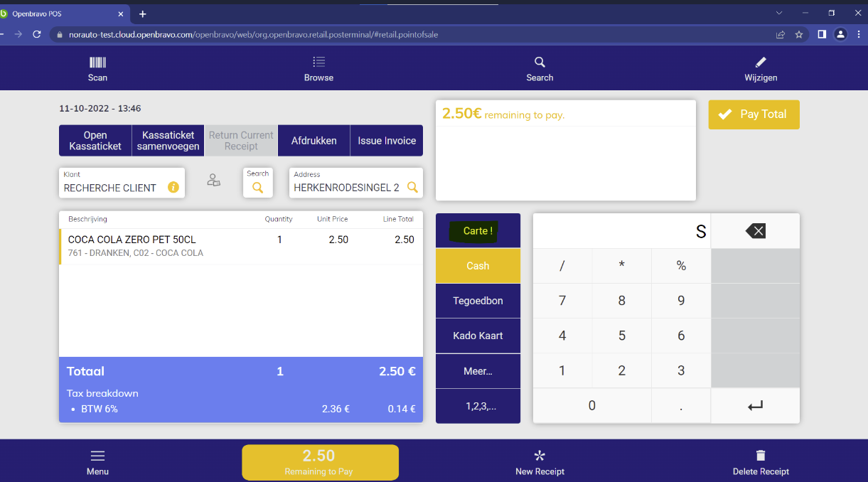Image resolution: width=868 pixels, height=482 pixels.
Task: Select Open Kassaticket
Action: [95, 141]
